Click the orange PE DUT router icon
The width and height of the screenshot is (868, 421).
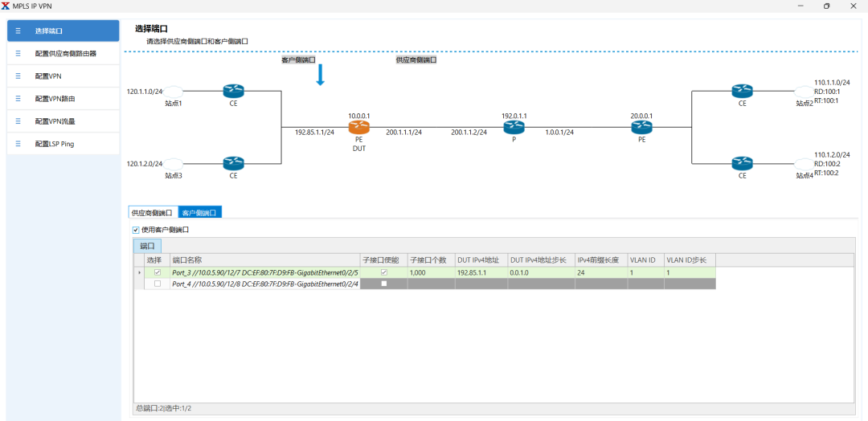[358, 127]
